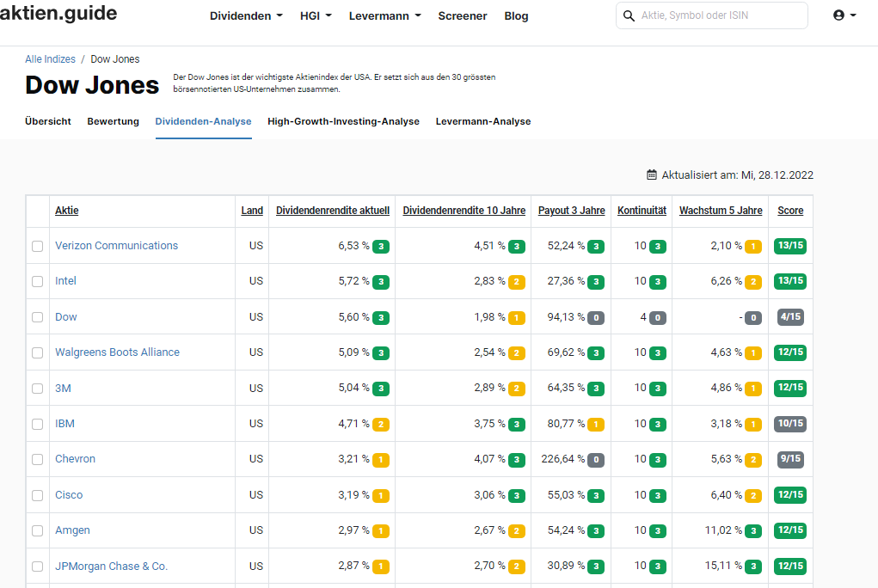This screenshot has height=588, width=878.
Task: Click Cisco's 12/15 score badge
Action: pos(790,494)
